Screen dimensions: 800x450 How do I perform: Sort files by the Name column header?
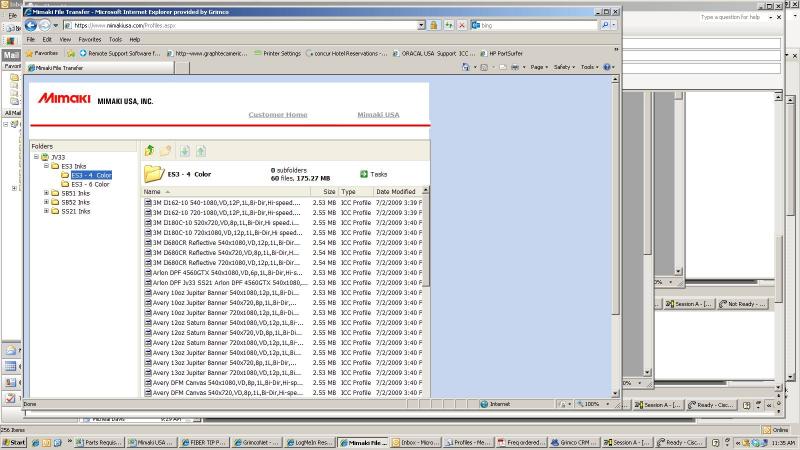[226, 192]
